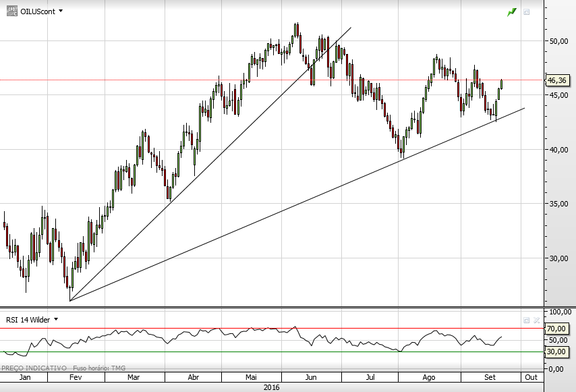The image size is (576, 392).
Task: Click the 2016 year label
Action: (271, 387)
